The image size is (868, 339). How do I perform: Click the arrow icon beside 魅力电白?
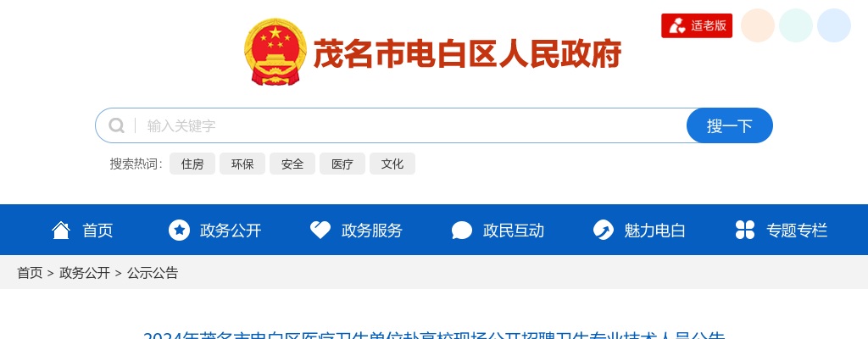click(x=603, y=230)
